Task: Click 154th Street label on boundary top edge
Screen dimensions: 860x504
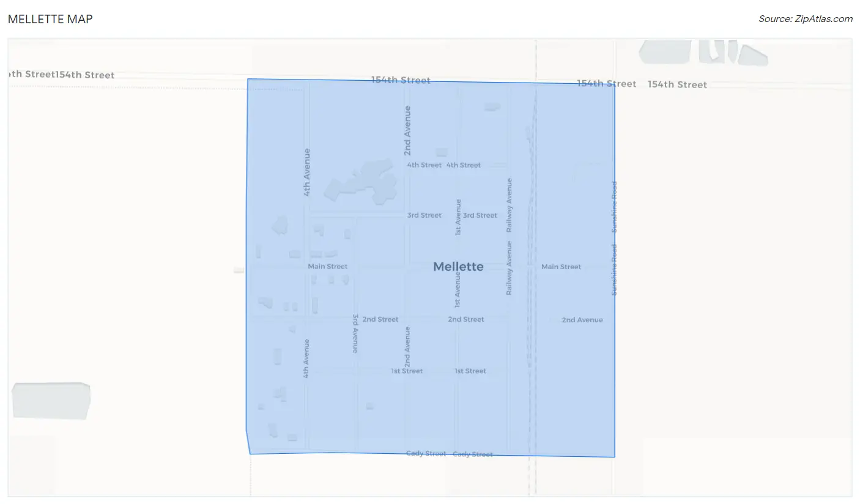Action: pyautogui.click(x=401, y=80)
